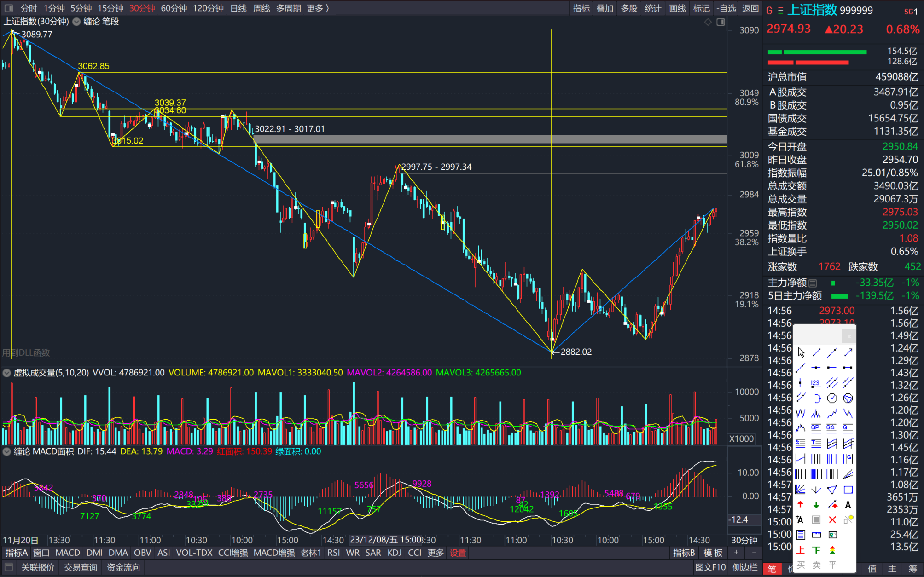Select the text A annotation tool
The image size is (924, 577).
(x=848, y=505)
